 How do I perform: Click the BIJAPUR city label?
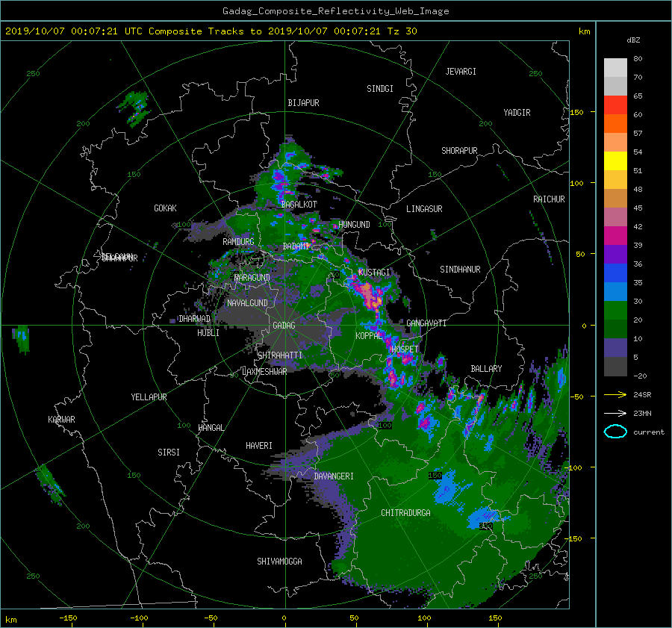pos(303,103)
